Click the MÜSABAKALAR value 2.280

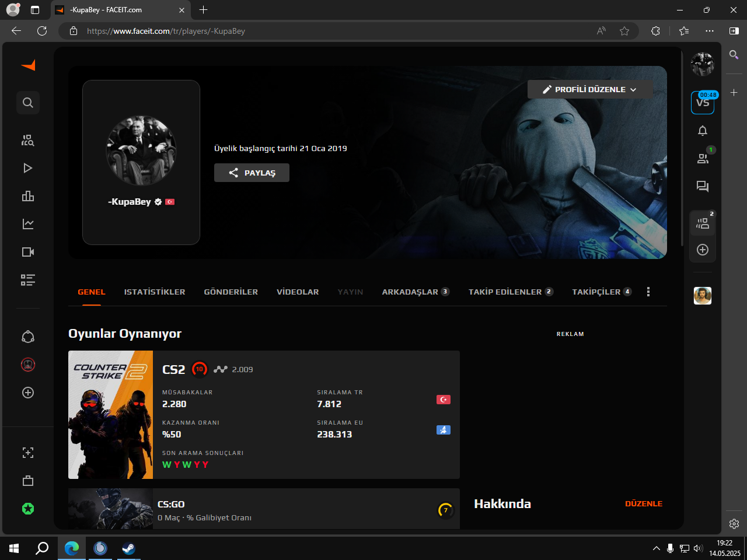pyautogui.click(x=174, y=404)
